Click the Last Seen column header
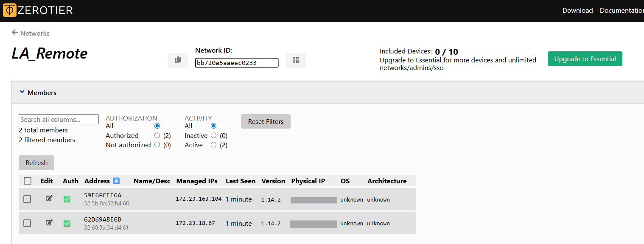 (241, 181)
